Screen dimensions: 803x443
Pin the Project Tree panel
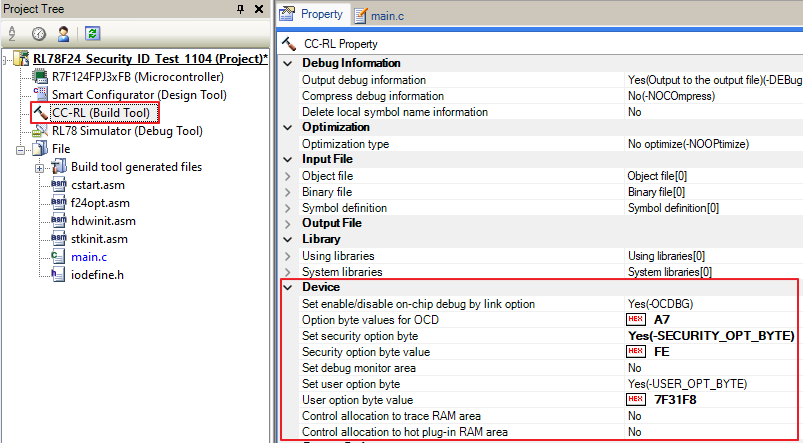coord(241,9)
